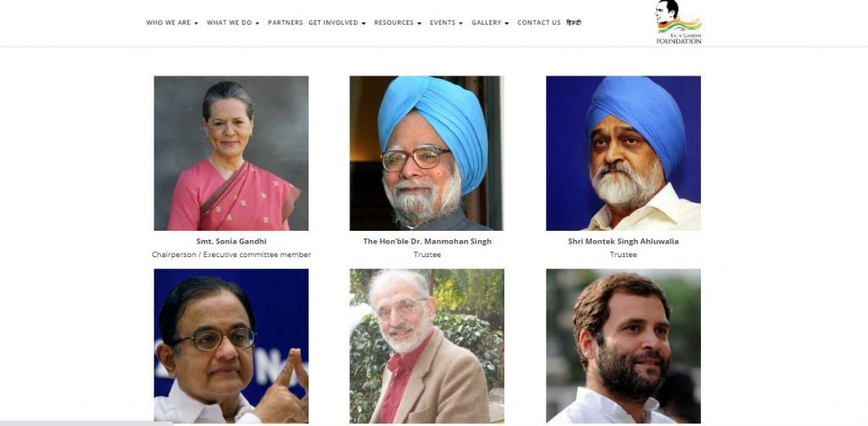Open the CONTACT US page
This screenshot has height=426, width=868.
[x=538, y=23]
